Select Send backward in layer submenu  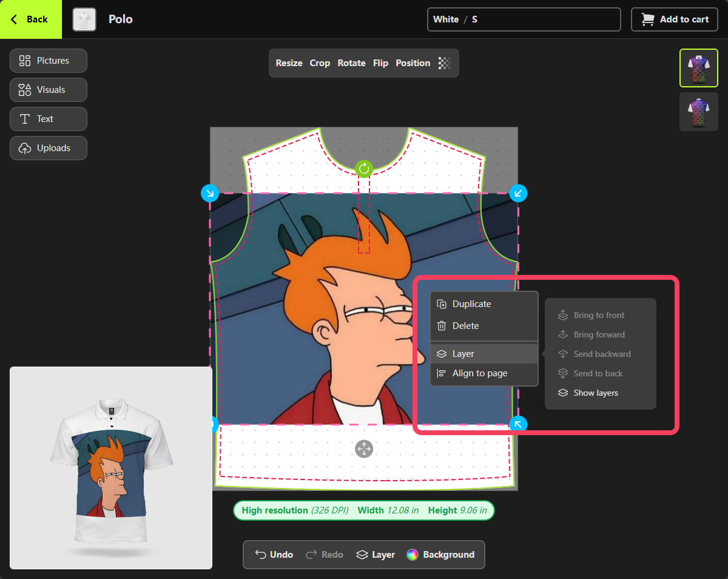tap(601, 354)
